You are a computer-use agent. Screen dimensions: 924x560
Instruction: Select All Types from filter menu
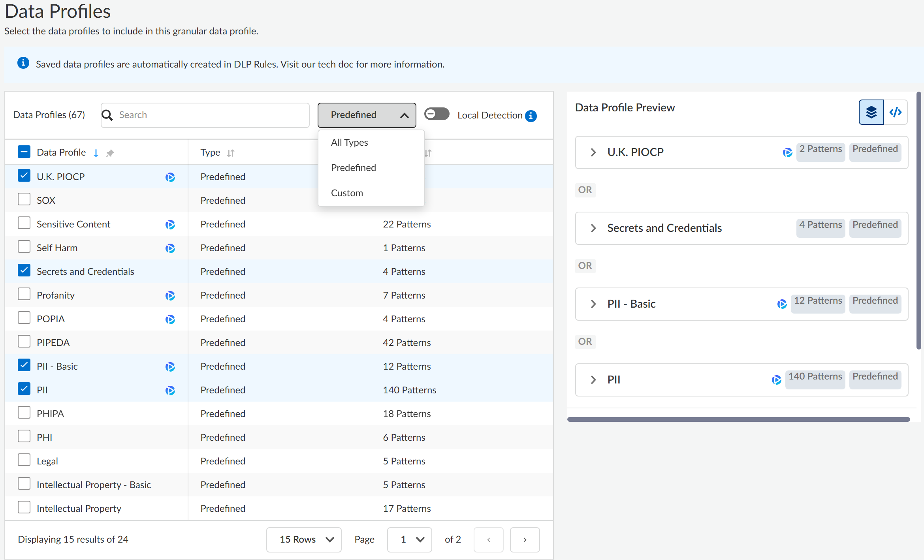(349, 143)
